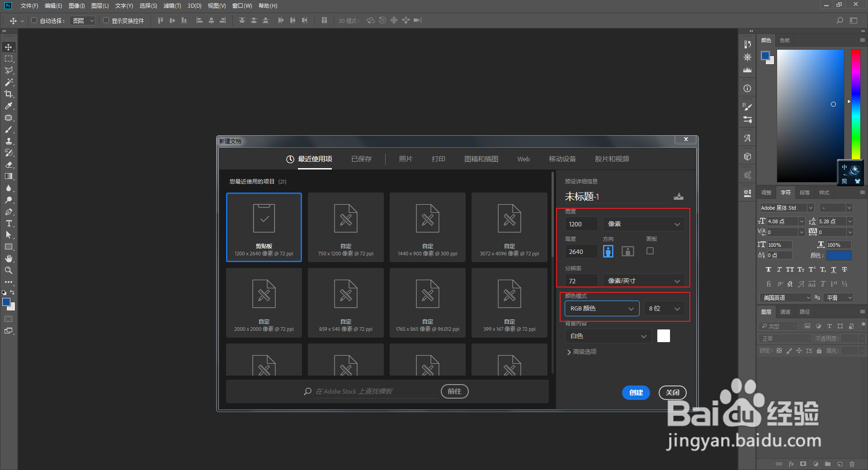
Task: Select the Lasso tool
Action: [x=9, y=70]
